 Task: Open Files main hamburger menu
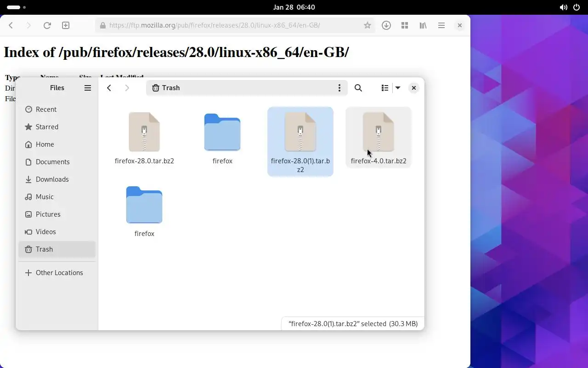coord(88,88)
